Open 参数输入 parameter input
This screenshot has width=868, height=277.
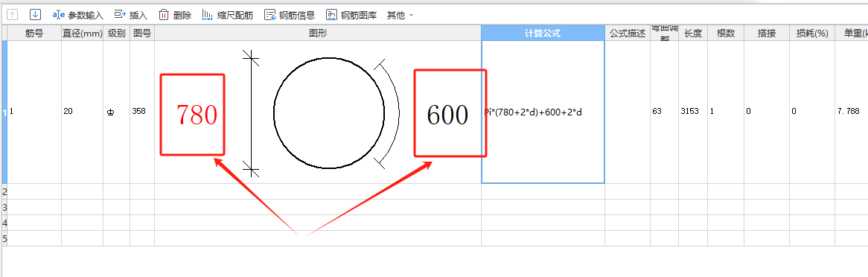click(x=78, y=15)
